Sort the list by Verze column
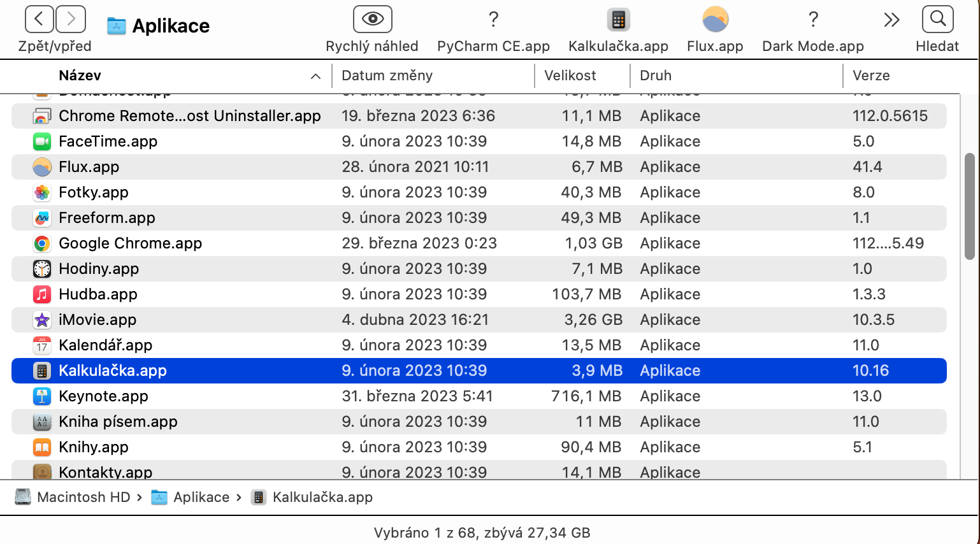This screenshot has height=544, width=980. coord(871,75)
